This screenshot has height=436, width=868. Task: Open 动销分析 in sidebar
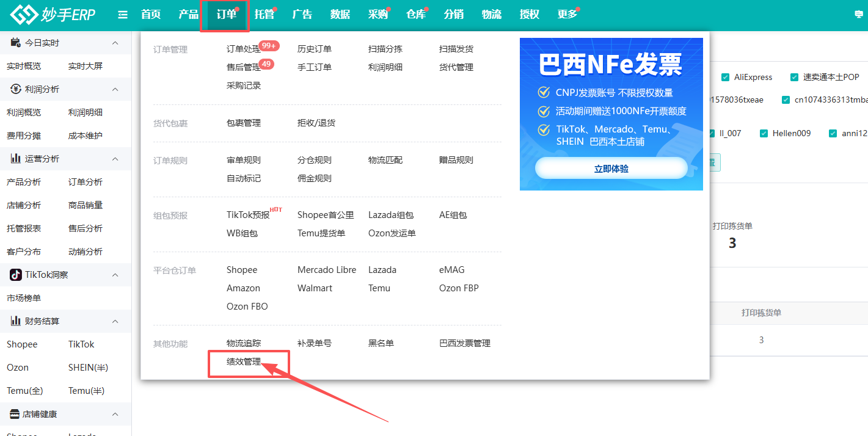(x=86, y=252)
